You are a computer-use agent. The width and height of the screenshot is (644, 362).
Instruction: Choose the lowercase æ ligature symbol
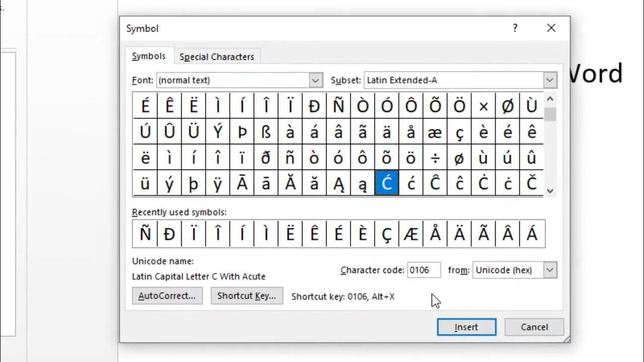tap(435, 132)
